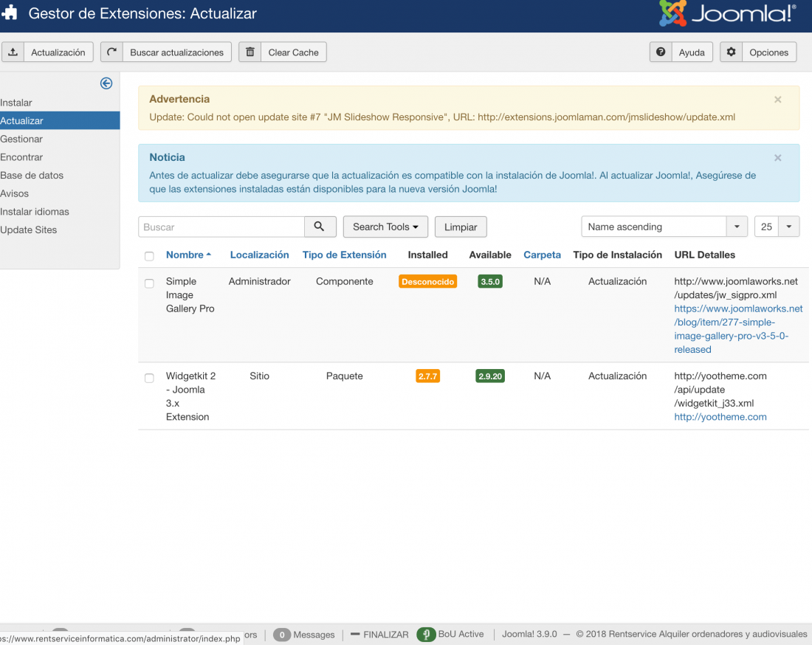812x645 pixels.
Task: Check the Simple Image Gallery Pro row
Action: [x=149, y=283]
